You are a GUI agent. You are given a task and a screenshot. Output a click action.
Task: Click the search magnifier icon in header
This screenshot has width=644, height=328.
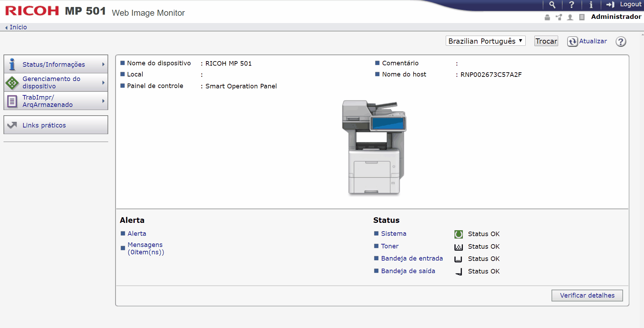click(552, 5)
